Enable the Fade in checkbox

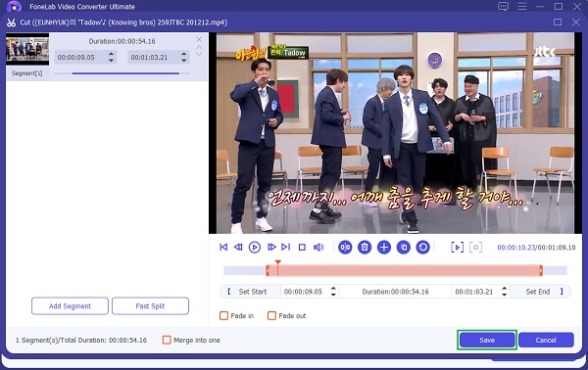pos(223,316)
